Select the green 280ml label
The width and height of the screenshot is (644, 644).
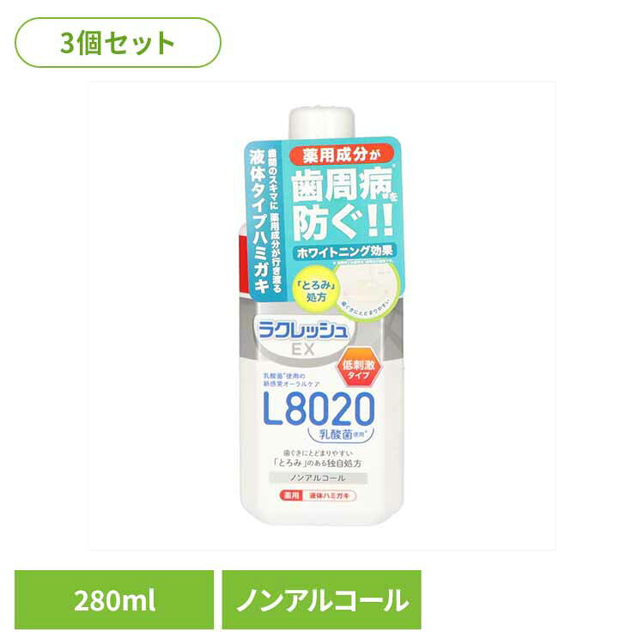[114, 599]
